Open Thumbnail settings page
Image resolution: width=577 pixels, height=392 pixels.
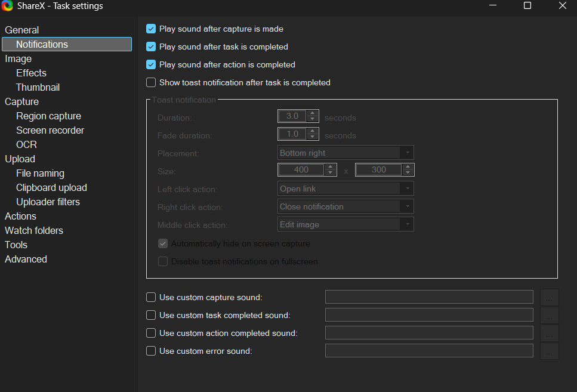[x=38, y=87]
